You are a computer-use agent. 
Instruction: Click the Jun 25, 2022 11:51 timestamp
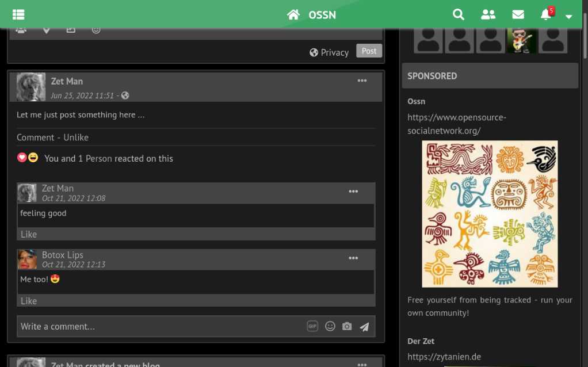tap(82, 95)
